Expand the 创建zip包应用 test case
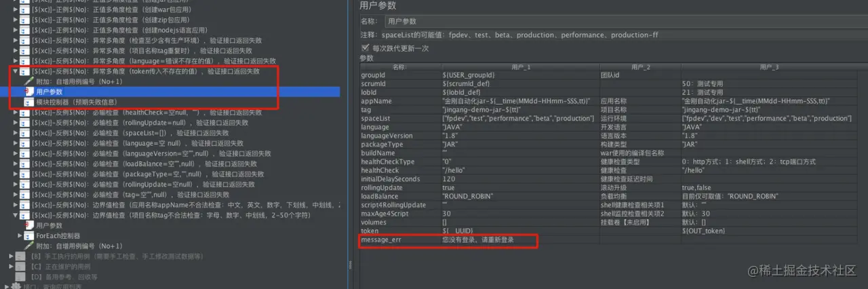868x289 pixels. [16, 21]
